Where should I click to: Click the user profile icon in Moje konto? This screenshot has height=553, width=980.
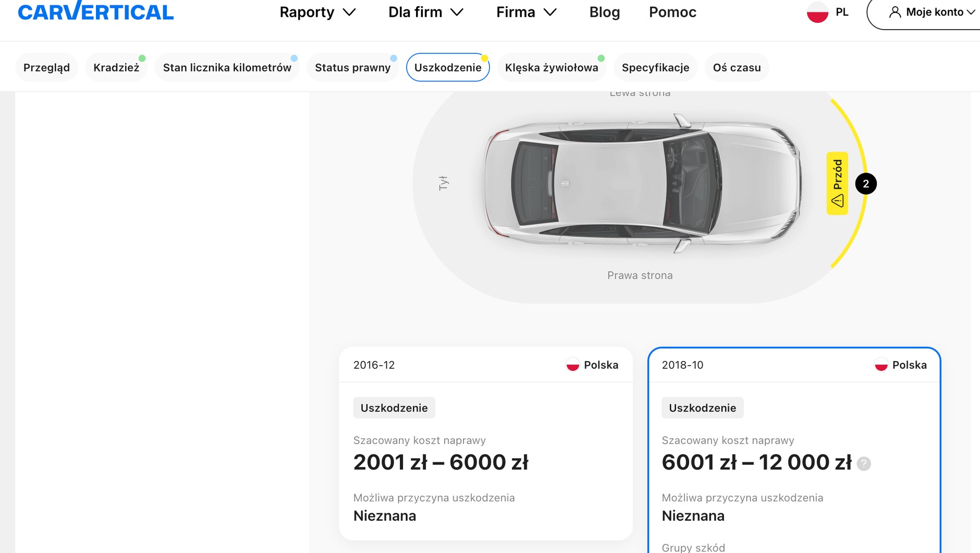(895, 12)
